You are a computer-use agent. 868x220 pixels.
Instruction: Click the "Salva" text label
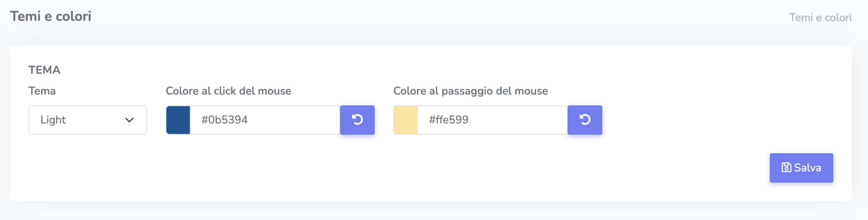click(808, 168)
